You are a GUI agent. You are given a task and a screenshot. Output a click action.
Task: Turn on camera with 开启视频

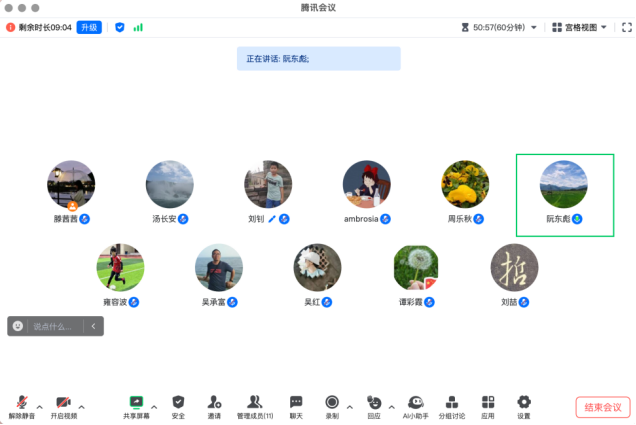point(63,403)
